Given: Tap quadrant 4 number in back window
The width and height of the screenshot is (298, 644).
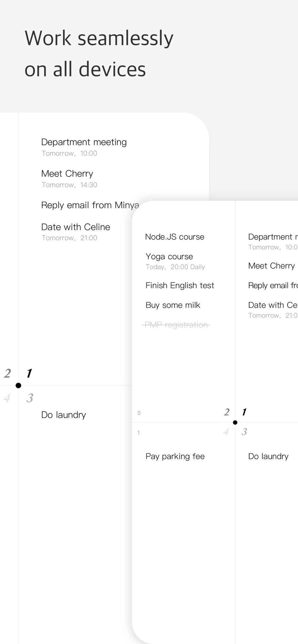Looking at the screenshot, I should 7,398.
